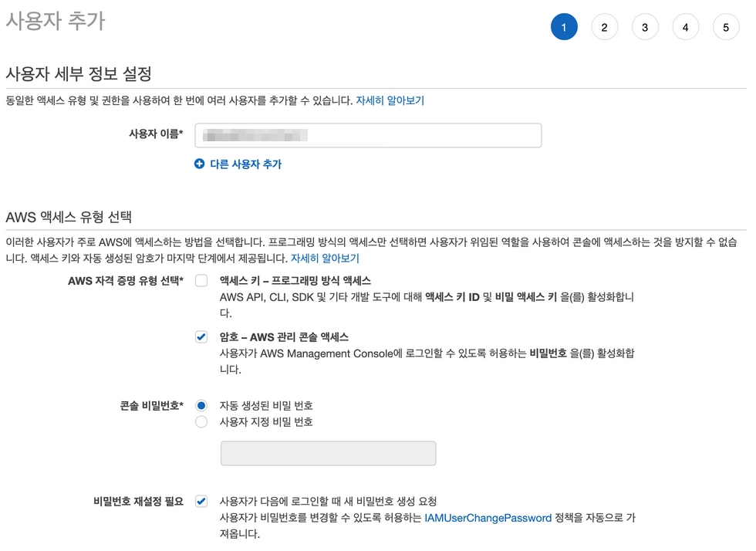Click the plus icon beside 다른 사용자 추가
Image resolution: width=756 pixels, height=551 pixels.
(199, 164)
